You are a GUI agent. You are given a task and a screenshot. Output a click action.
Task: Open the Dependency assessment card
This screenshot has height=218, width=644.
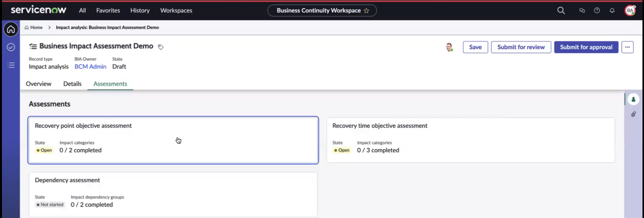point(173,195)
